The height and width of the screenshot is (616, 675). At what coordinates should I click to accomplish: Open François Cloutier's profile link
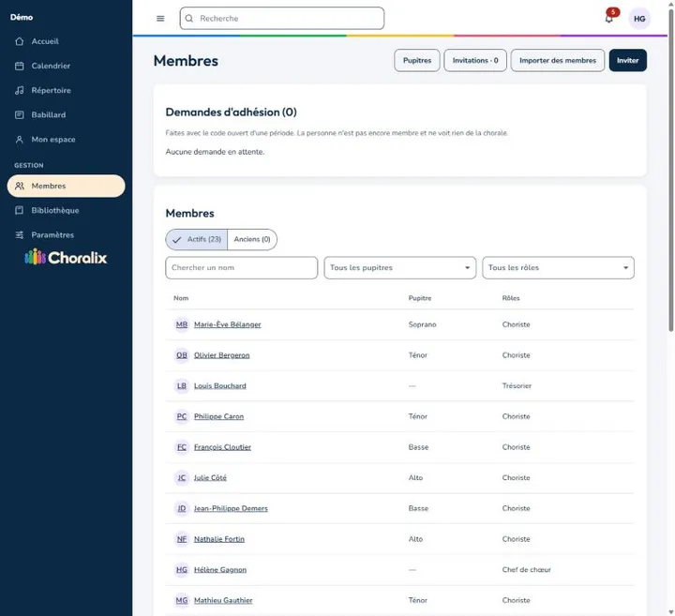click(x=222, y=447)
